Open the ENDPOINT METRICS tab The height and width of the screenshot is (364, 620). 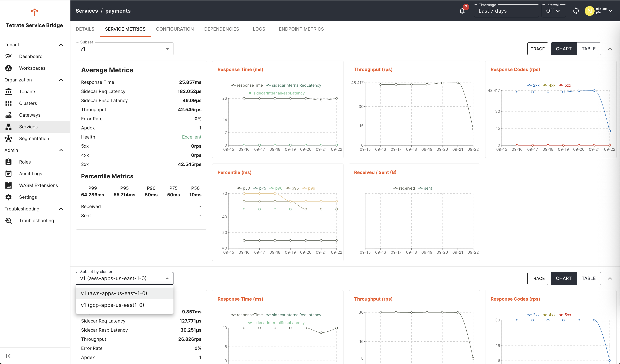[301, 29]
